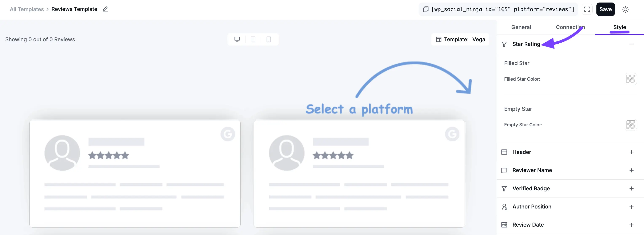Switch preview to tablet view

coord(253,39)
